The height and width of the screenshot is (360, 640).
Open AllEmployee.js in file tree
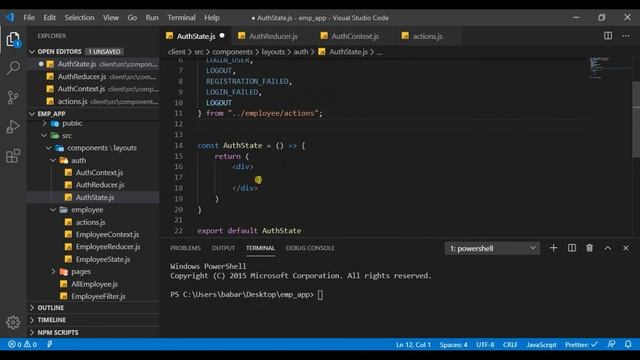pos(93,284)
